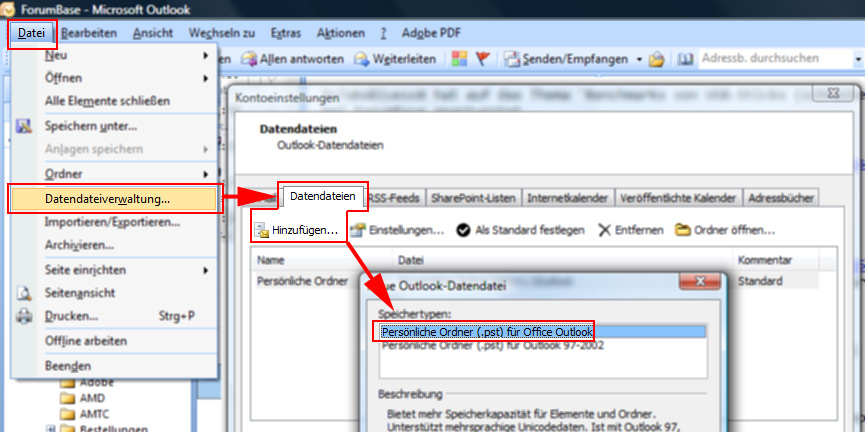Click the Ordner öffnen folder icon
The image size is (865, 432).
pyautogui.click(x=683, y=230)
